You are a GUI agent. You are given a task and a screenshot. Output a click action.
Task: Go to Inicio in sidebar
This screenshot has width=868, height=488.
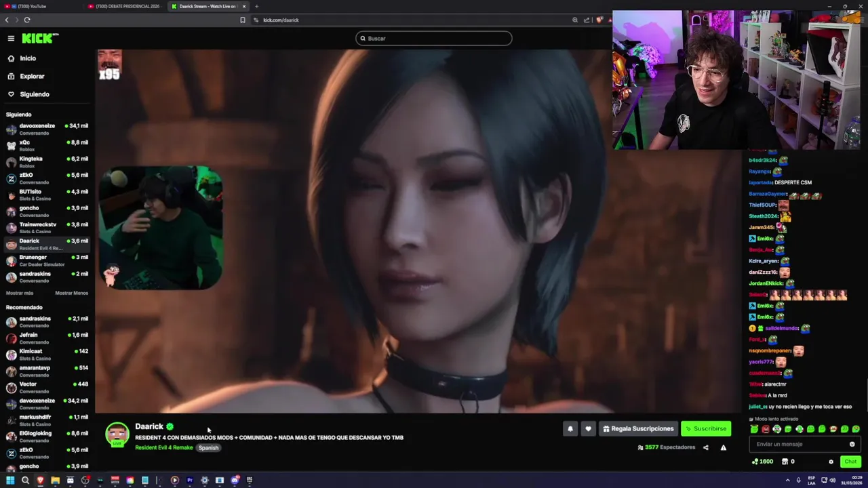pyautogui.click(x=28, y=58)
